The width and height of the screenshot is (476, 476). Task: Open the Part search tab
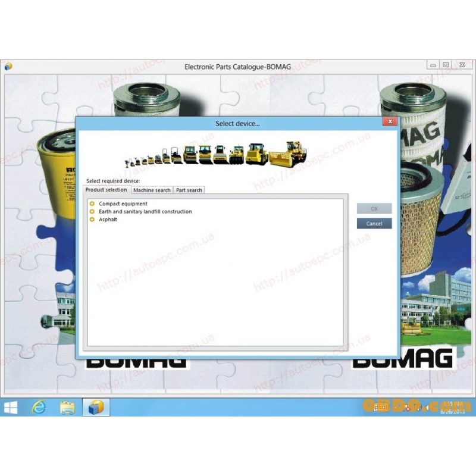tap(189, 190)
